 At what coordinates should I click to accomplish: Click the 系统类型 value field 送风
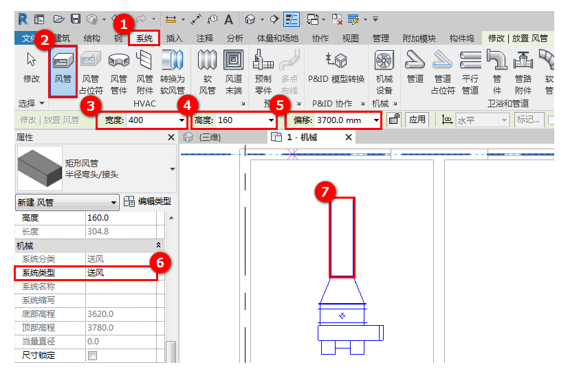point(121,273)
